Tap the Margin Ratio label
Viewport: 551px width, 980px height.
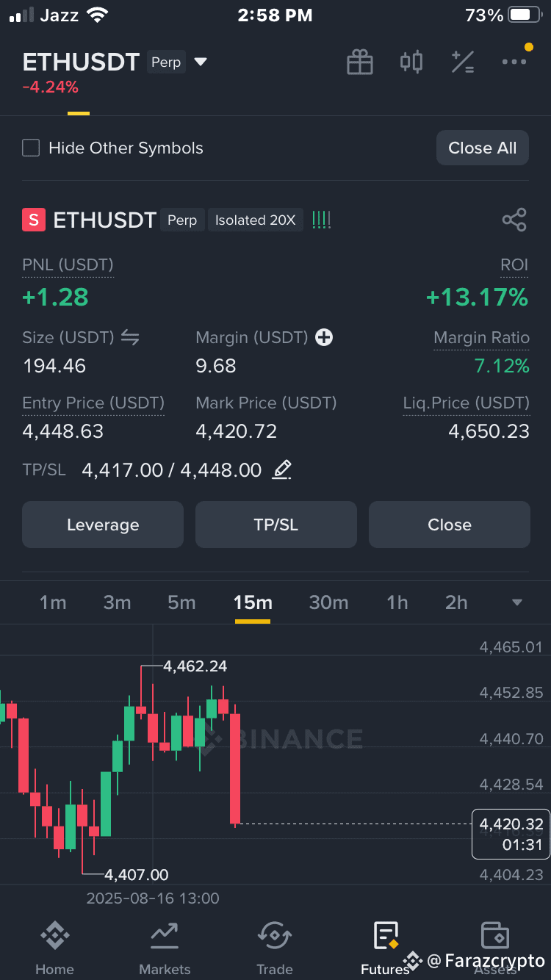click(481, 337)
